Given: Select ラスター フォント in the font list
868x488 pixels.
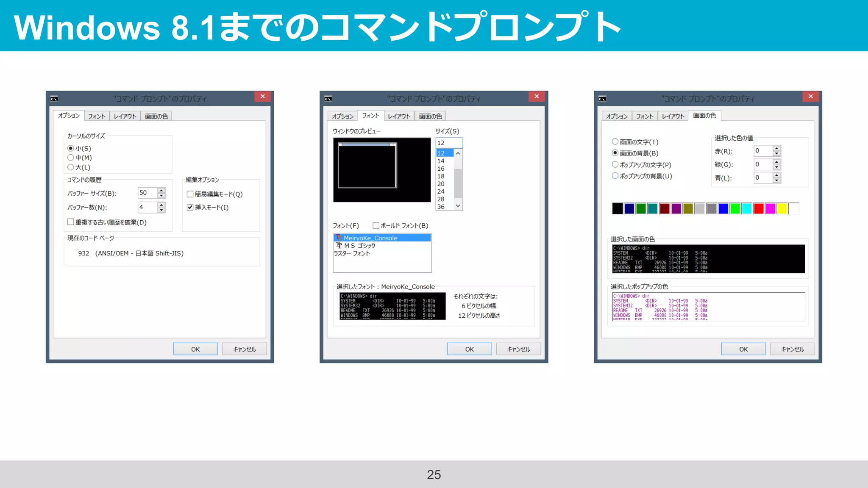Looking at the screenshot, I should pyautogui.click(x=382, y=253).
